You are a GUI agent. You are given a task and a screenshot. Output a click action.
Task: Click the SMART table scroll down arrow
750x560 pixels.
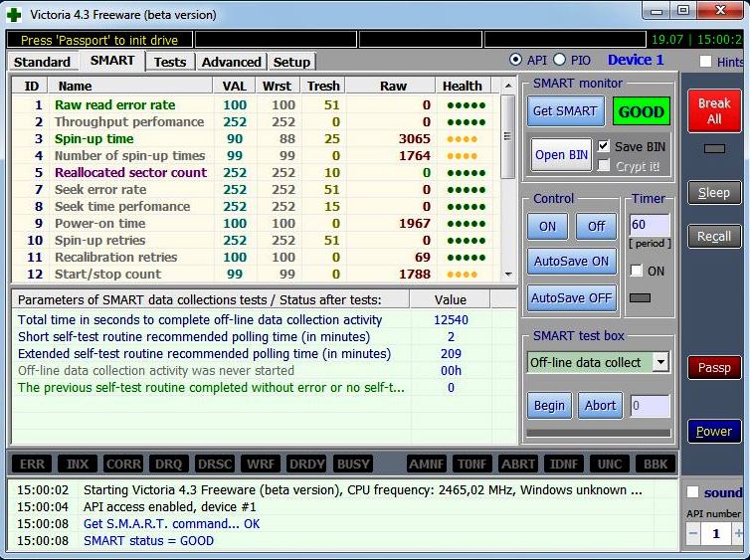pos(508,275)
